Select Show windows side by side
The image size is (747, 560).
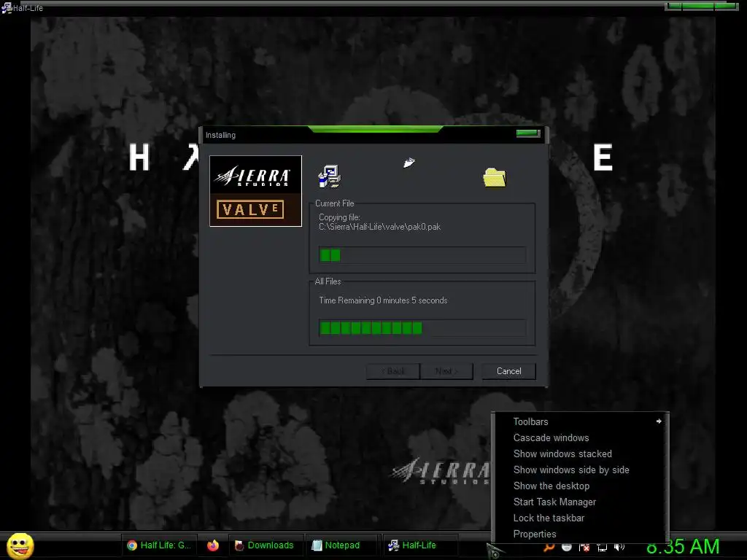(x=580, y=470)
